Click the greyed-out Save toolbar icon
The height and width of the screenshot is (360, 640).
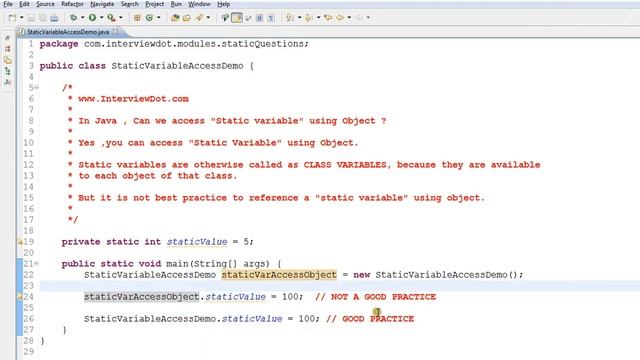tap(31, 18)
